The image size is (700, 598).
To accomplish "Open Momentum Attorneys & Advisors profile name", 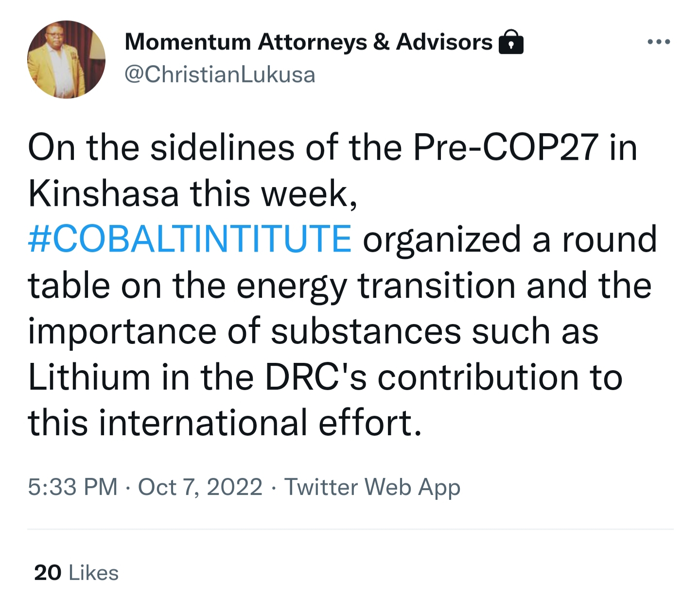I will coord(309,42).
